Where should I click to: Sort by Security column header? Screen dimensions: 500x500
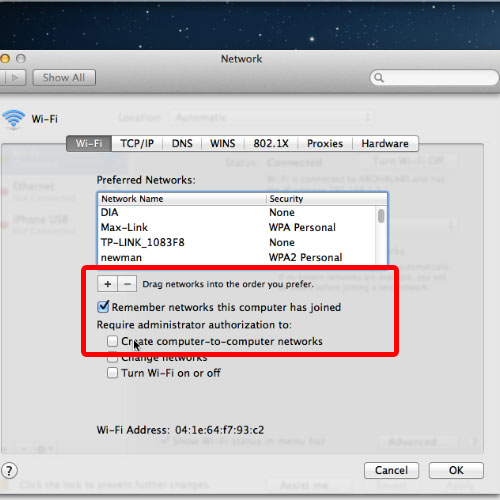pos(327,199)
